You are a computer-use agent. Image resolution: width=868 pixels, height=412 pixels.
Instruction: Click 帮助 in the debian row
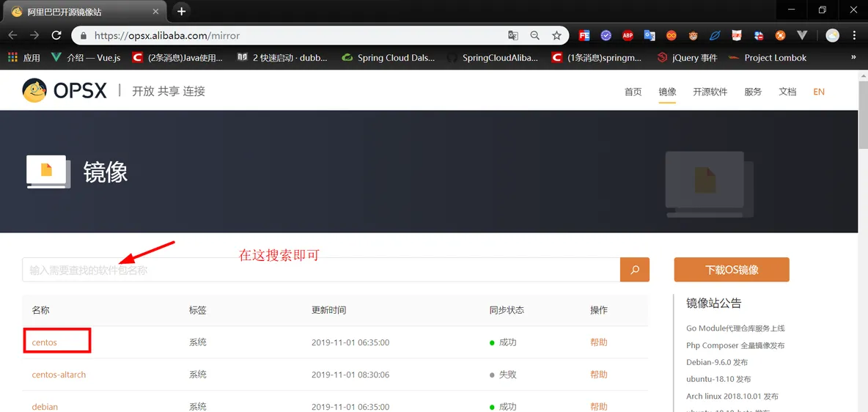point(599,406)
